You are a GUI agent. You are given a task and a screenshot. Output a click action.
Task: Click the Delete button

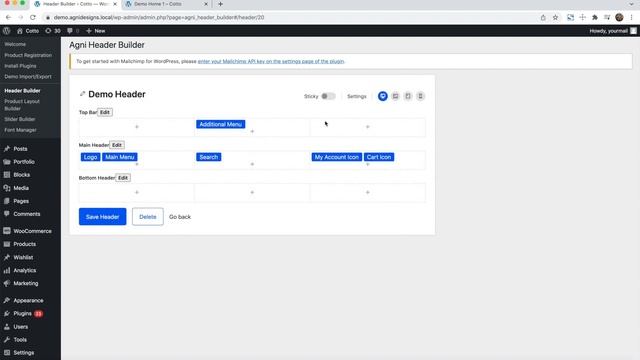148,217
